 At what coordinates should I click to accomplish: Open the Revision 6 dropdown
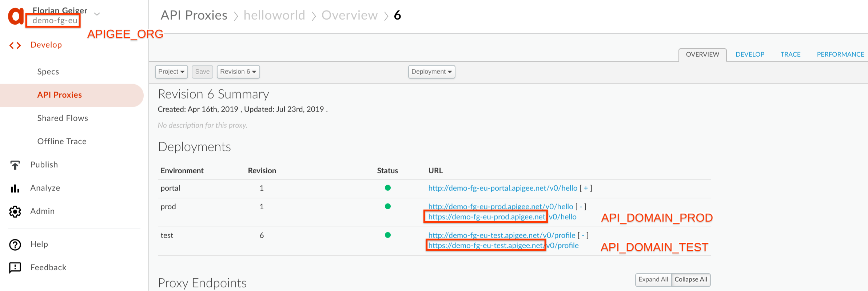pos(238,72)
